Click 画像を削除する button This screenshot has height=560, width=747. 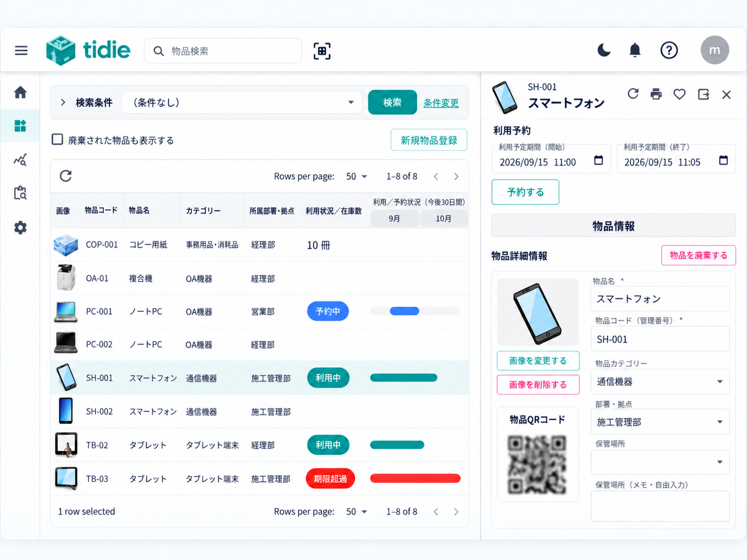click(x=538, y=385)
